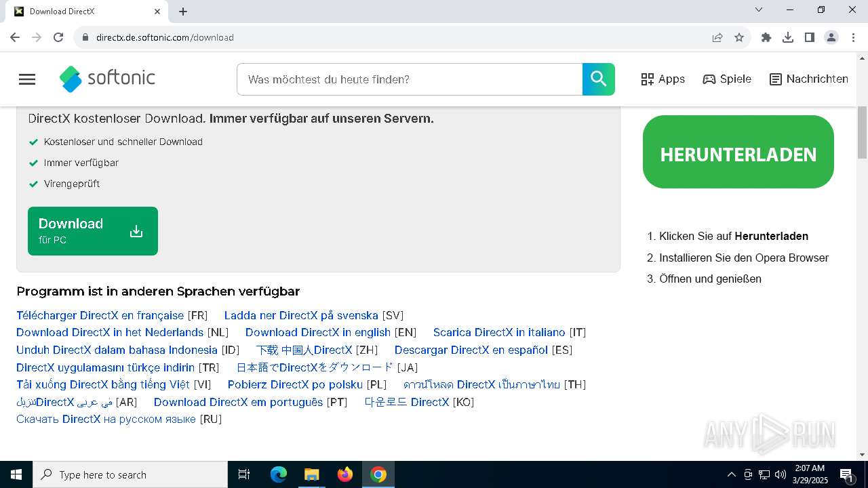Open File Explorer from taskbar

tap(311, 474)
